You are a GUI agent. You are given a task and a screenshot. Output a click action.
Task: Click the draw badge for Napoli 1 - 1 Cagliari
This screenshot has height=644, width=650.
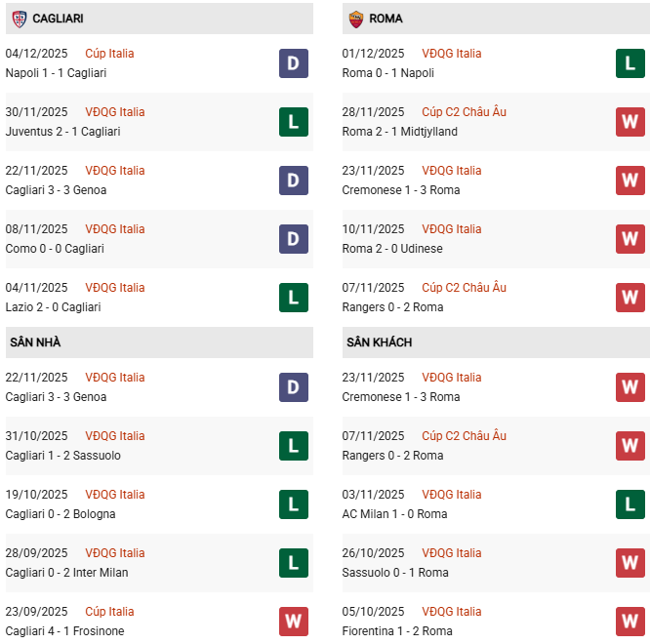(293, 63)
